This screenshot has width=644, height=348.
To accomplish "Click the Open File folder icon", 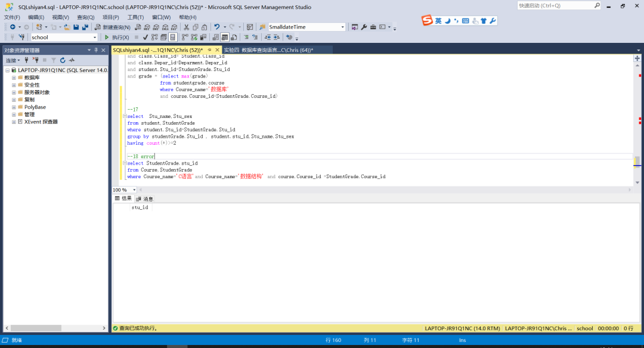I will pyautogui.click(x=67, y=27).
